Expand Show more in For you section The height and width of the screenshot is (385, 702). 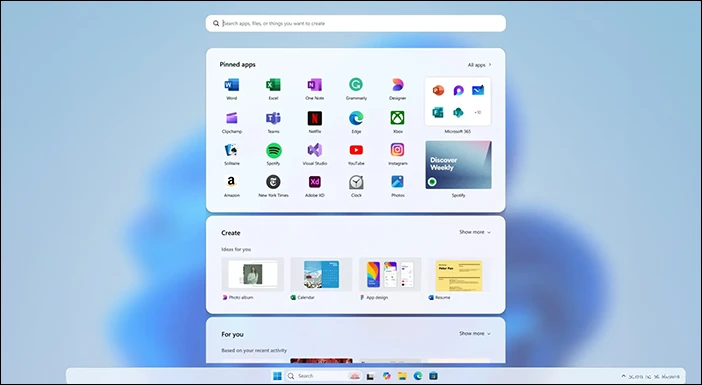click(x=475, y=334)
